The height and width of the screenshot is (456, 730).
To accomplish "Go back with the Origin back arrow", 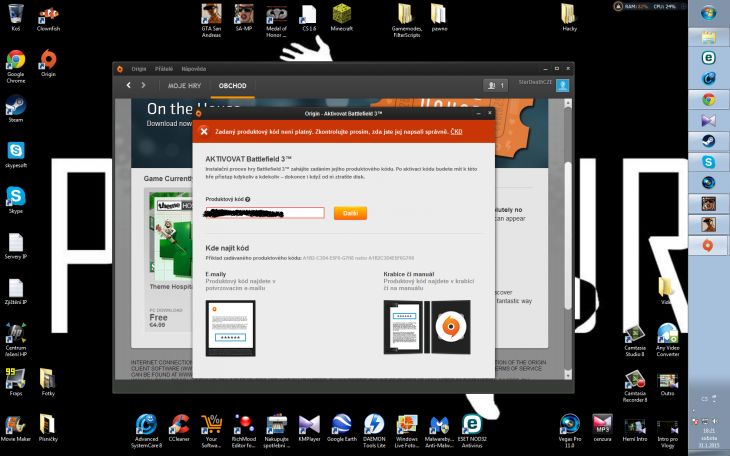I will [x=128, y=85].
